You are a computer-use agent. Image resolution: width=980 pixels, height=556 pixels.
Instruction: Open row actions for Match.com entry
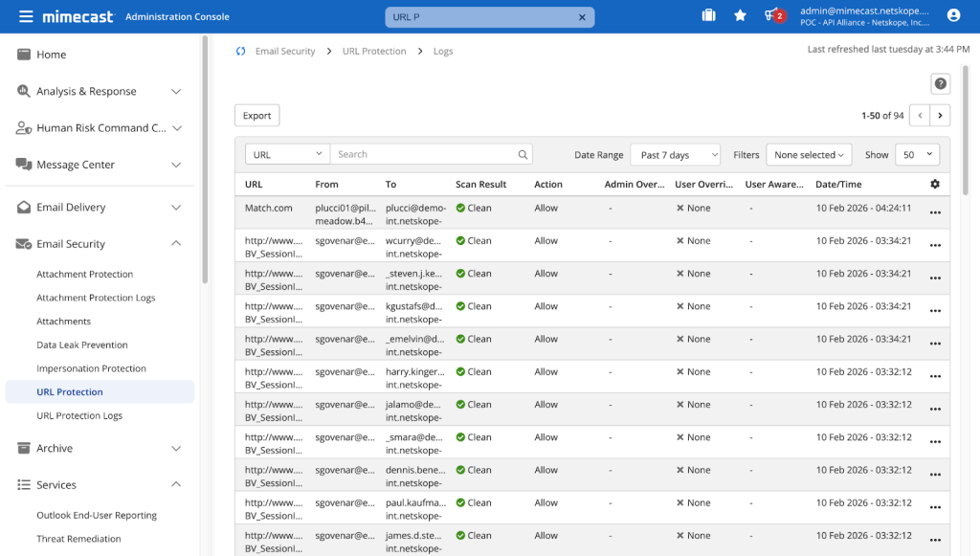[935, 212]
